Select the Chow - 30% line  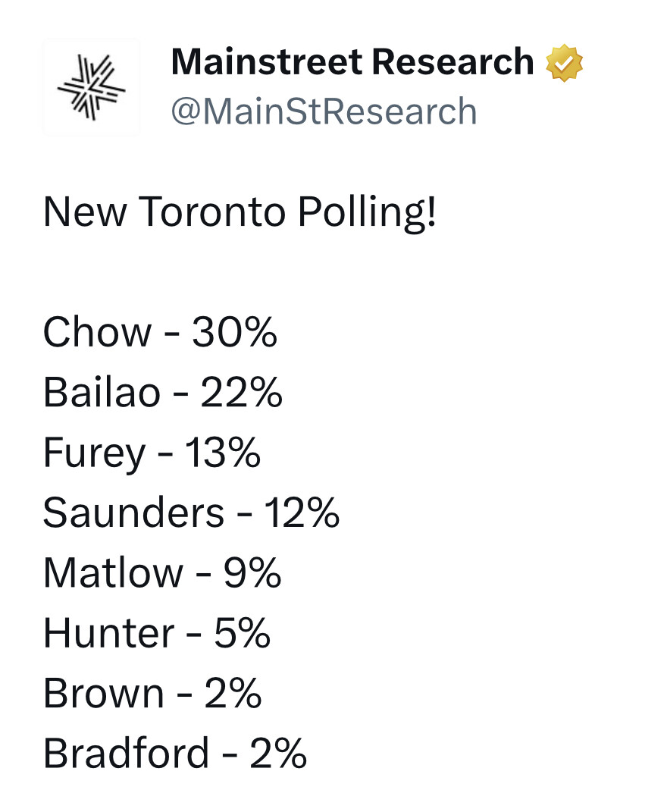(160, 332)
